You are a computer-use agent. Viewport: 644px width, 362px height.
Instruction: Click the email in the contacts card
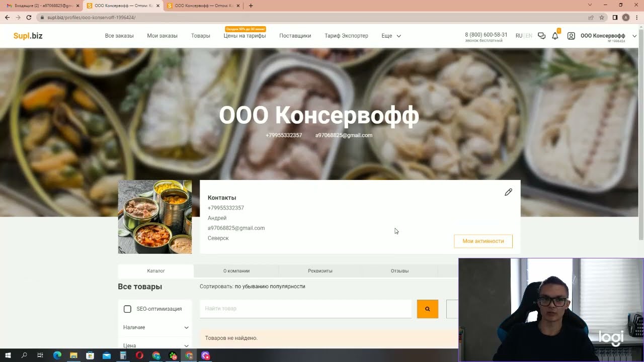coord(236,228)
